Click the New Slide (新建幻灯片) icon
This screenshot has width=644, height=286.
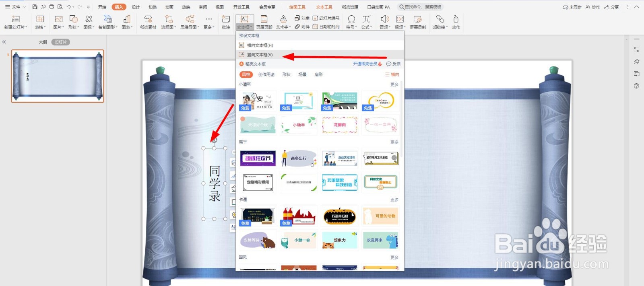click(16, 19)
